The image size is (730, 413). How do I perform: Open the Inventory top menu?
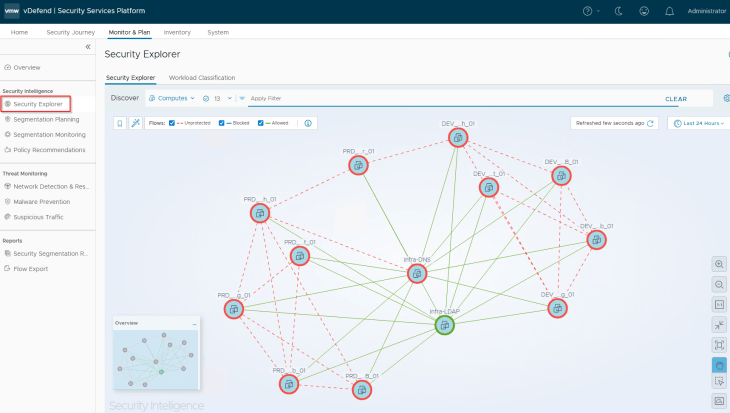point(176,32)
